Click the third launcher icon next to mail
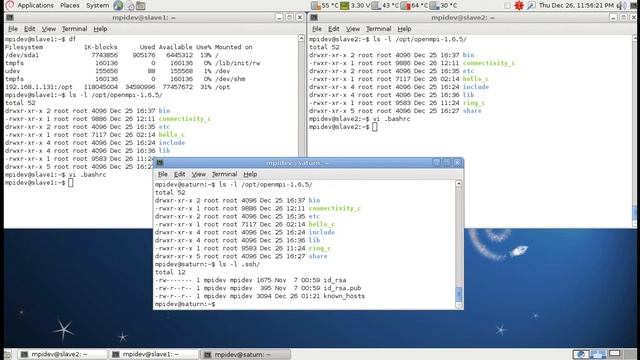 point(140,5)
